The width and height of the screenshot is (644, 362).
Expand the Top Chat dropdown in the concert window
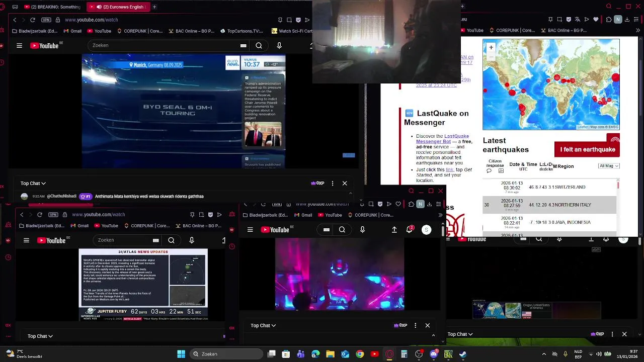click(x=263, y=326)
